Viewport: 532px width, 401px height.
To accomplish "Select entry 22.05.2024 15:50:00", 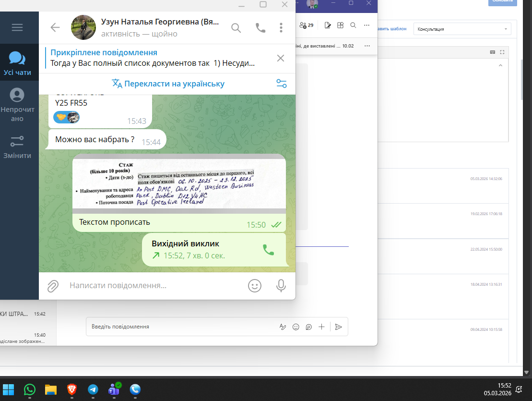I will 443,256.
